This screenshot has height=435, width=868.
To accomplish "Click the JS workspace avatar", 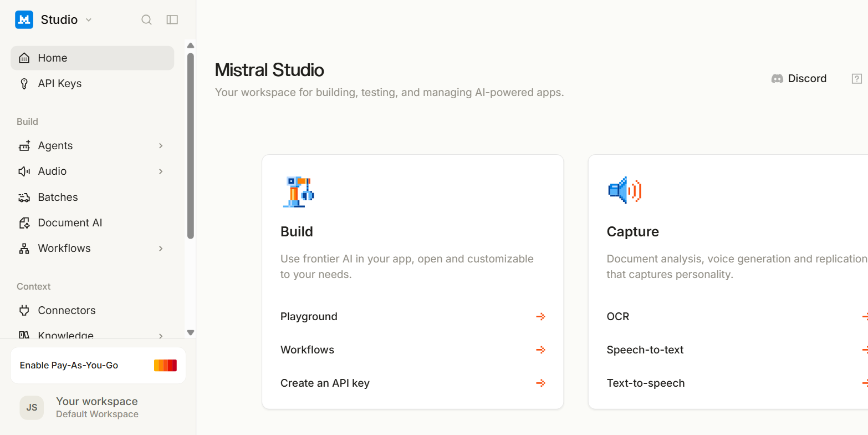I will click(x=32, y=408).
